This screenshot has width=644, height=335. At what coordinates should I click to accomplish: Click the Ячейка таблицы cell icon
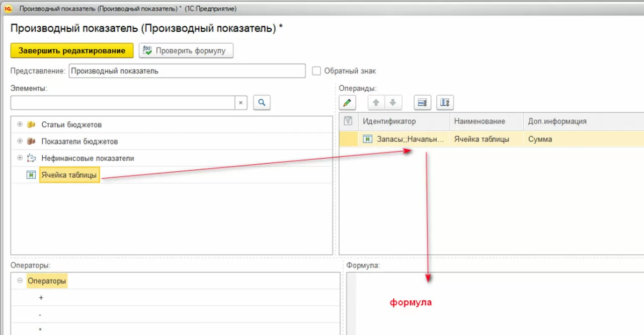click(31, 175)
